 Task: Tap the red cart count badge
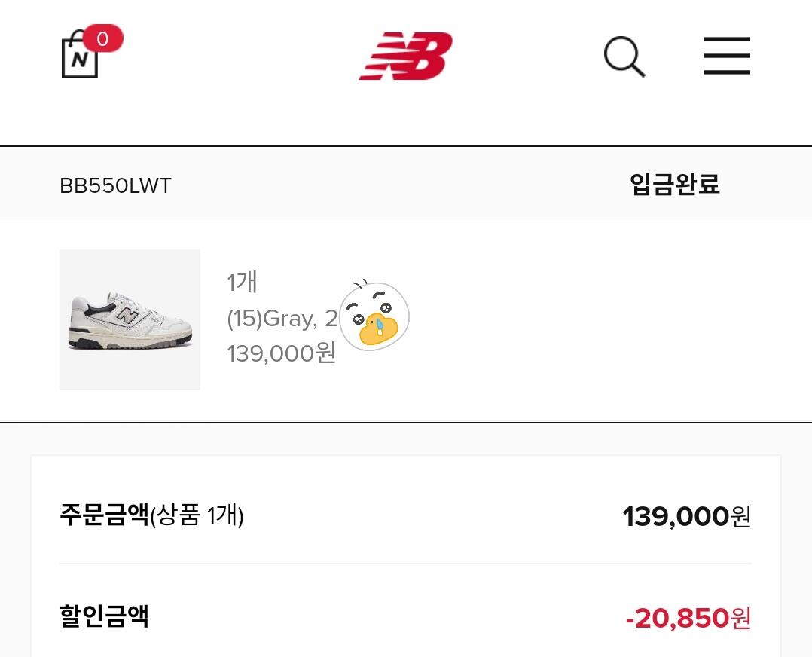pyautogui.click(x=102, y=39)
